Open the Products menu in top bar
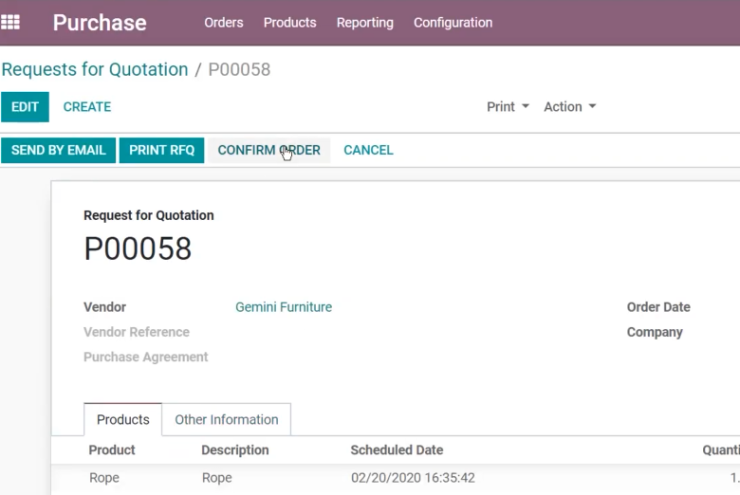The width and height of the screenshot is (740, 495). point(290,23)
